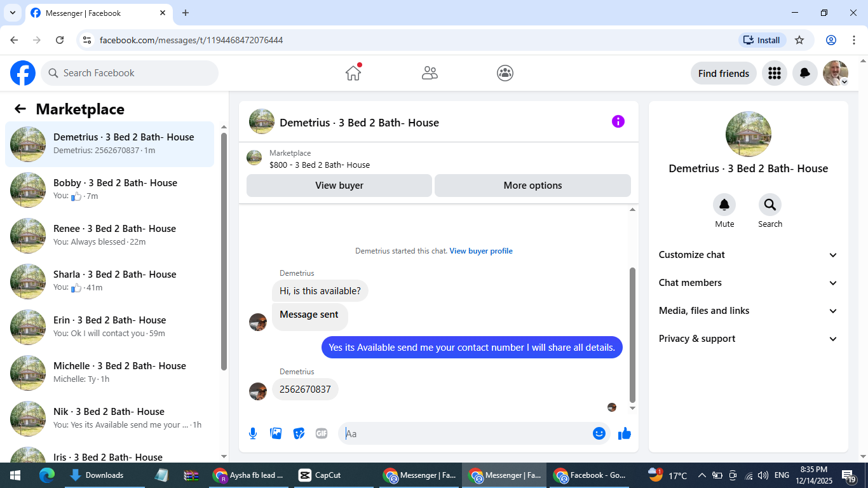868x488 pixels.
Task: Open the tab search dropdown arrow
Action: pyautogui.click(x=13, y=13)
